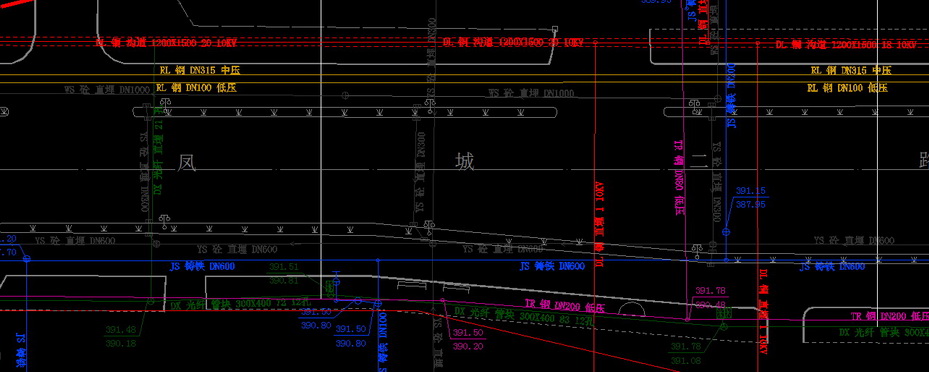Select the green 391.48 / 390.18 elevation tag

[121, 336]
